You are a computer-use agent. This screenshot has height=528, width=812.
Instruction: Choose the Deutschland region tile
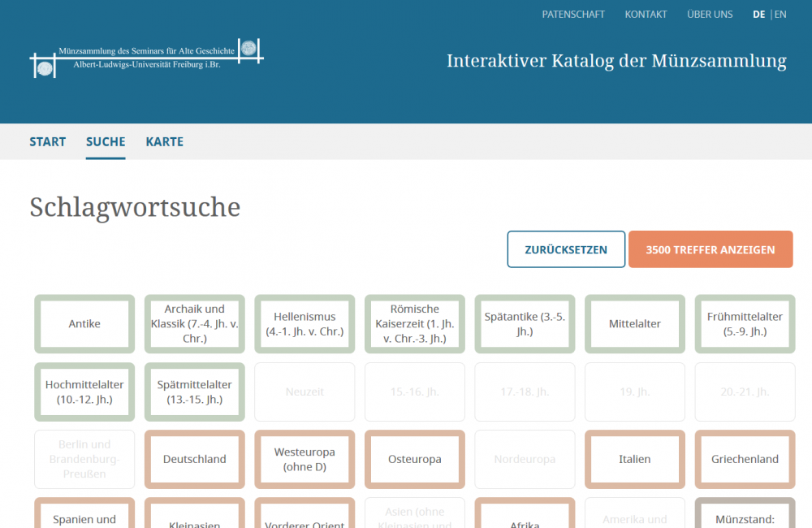[195, 459]
